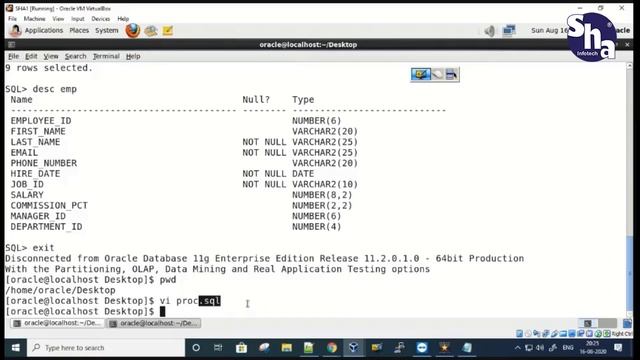Image resolution: width=640 pixels, height=360 pixels.
Task: Click the star icon app on the taskbar
Action: click(444, 348)
